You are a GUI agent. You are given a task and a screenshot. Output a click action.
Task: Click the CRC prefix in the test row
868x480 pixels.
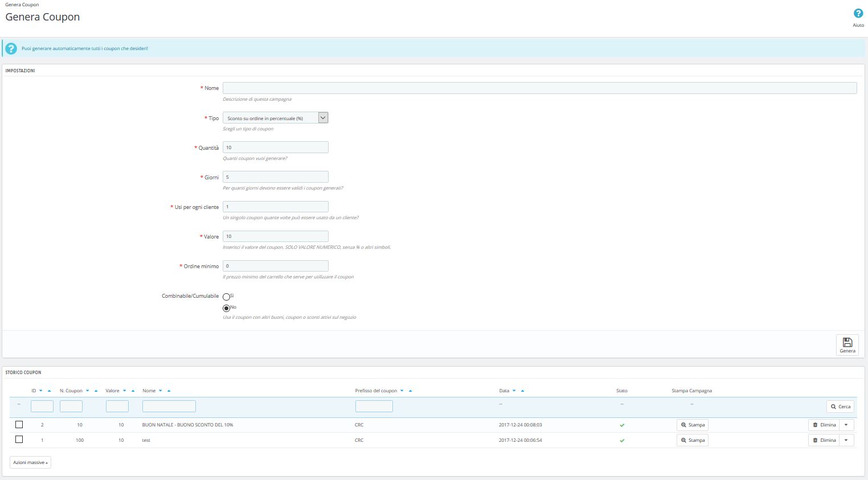point(359,440)
